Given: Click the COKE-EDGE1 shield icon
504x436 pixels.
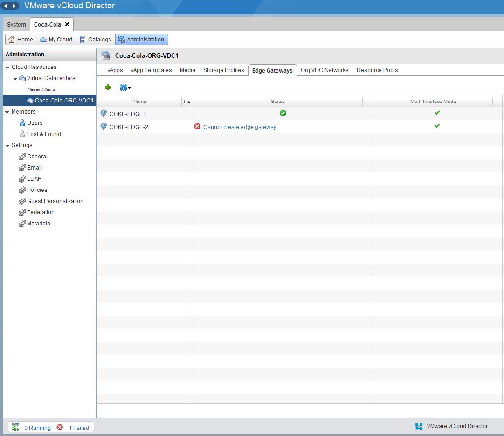Looking at the screenshot, I should point(104,113).
